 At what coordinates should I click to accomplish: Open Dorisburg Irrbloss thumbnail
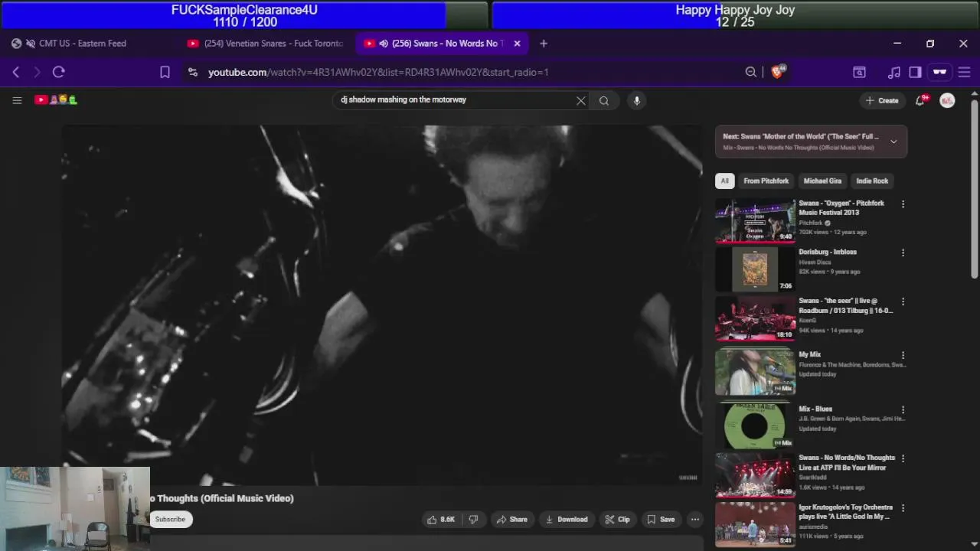pos(755,269)
